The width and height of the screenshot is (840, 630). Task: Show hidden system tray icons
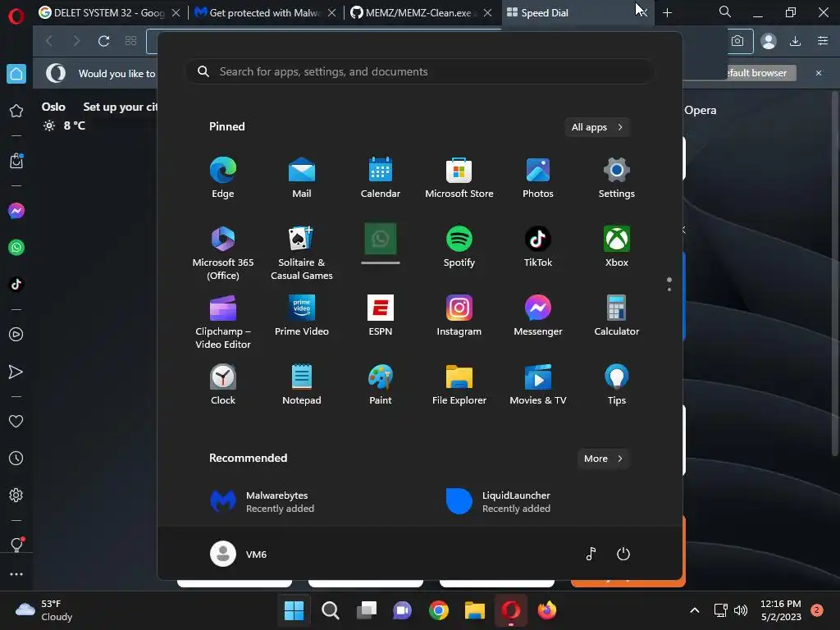tap(694, 610)
